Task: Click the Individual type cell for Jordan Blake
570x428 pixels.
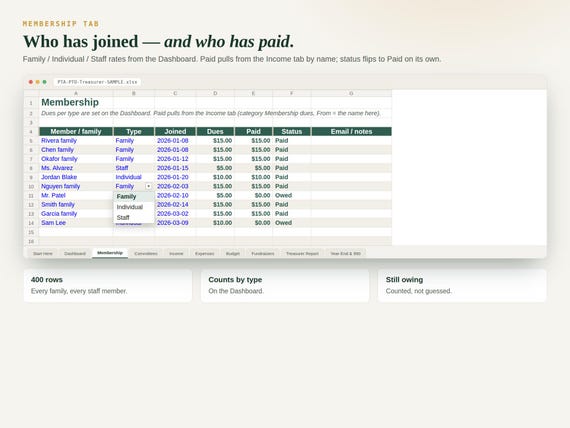Action: (x=134, y=177)
